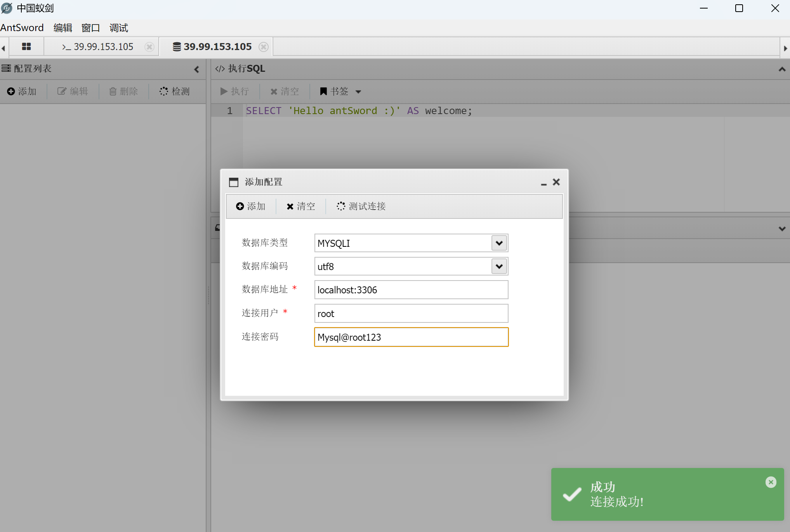Viewport: 790px width, 532px height.
Task: Open the 调试 menu
Action: point(118,28)
